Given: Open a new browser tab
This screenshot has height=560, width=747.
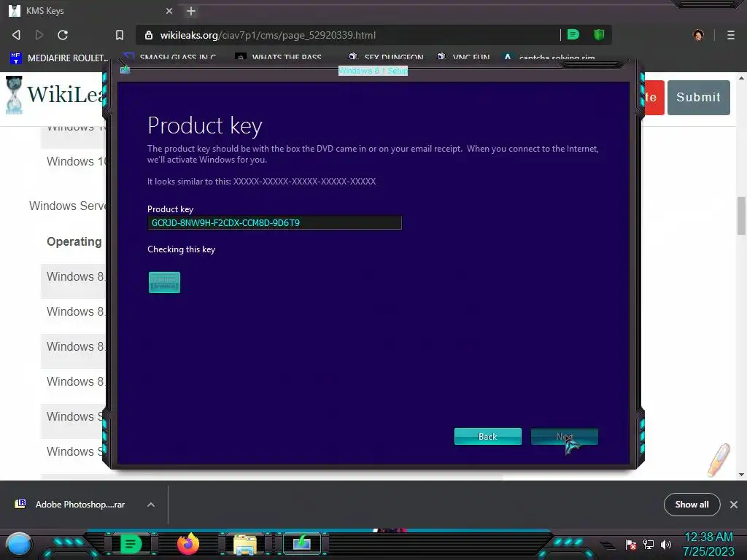Looking at the screenshot, I should click(191, 11).
